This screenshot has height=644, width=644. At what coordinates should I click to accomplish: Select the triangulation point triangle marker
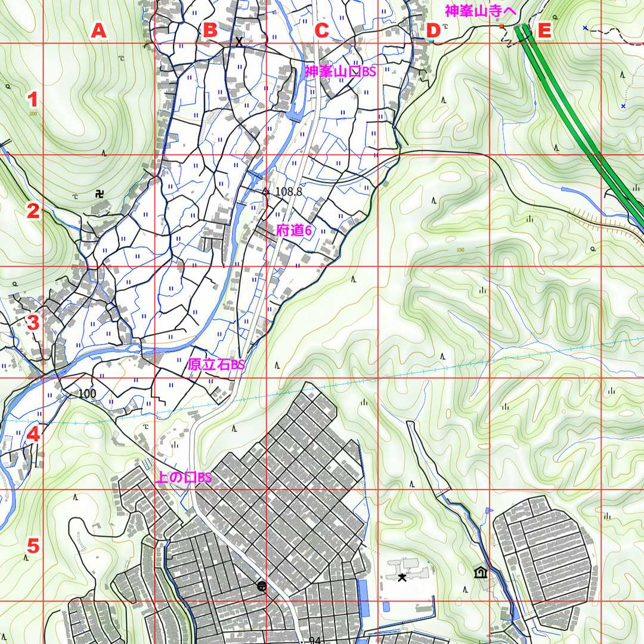[265, 191]
